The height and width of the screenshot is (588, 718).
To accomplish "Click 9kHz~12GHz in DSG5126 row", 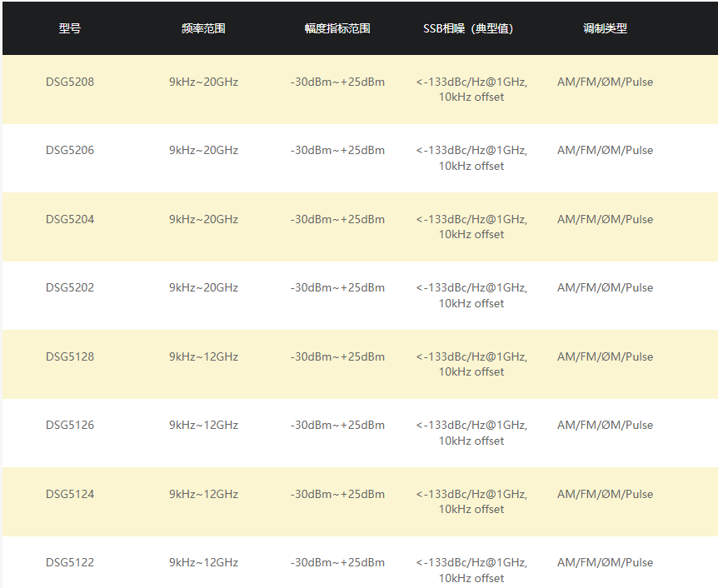I will coord(203,425).
